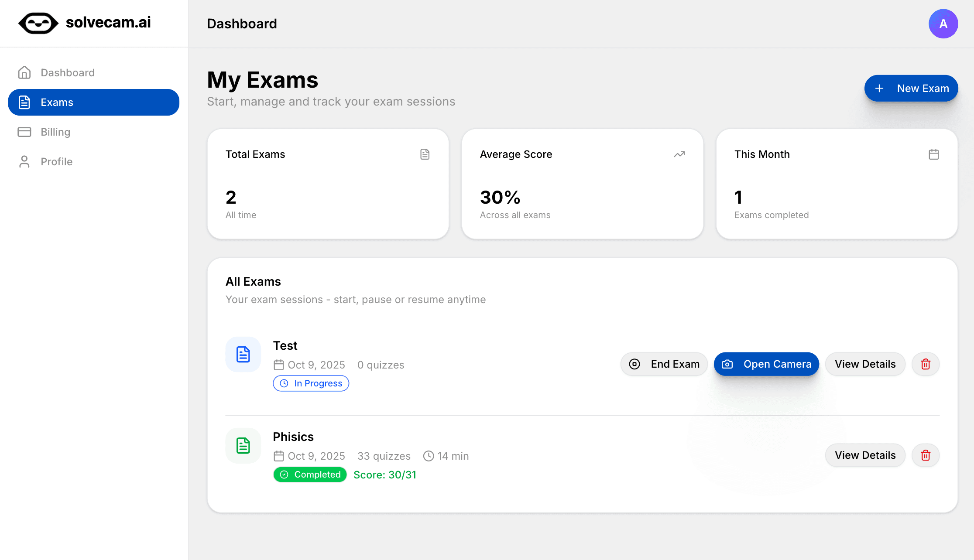Click the solvecam.ai mask logo icon
The width and height of the screenshot is (974, 560).
pyautogui.click(x=38, y=23)
